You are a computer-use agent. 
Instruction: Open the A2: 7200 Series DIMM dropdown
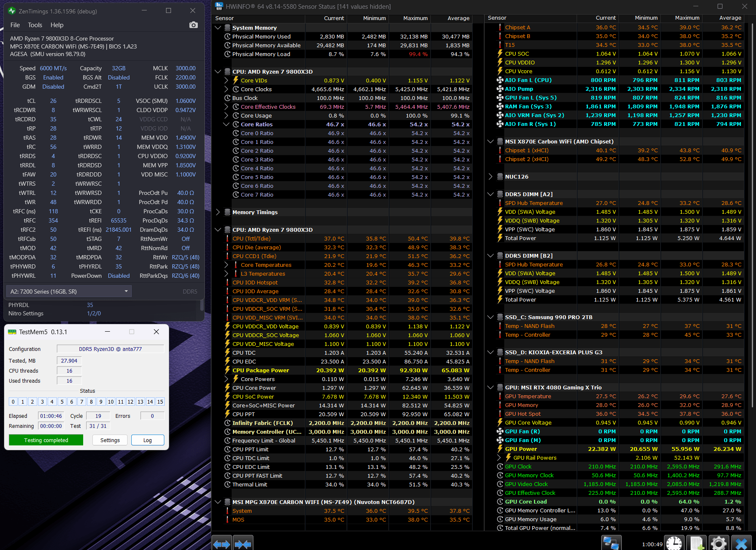coord(69,291)
